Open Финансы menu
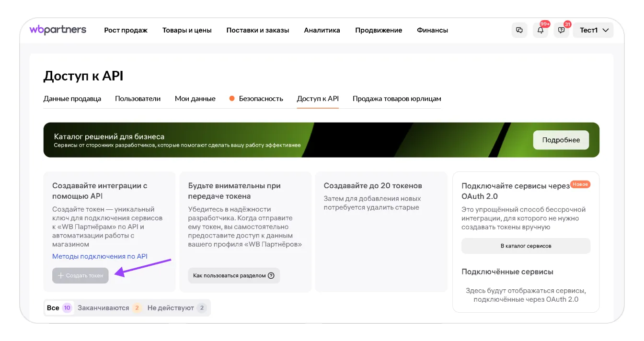 click(x=432, y=30)
